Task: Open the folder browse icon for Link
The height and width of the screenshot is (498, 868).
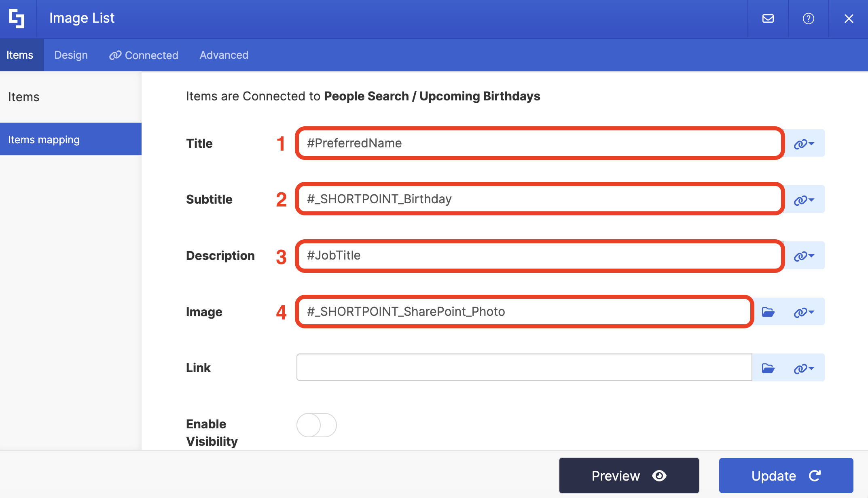Action: 768,368
